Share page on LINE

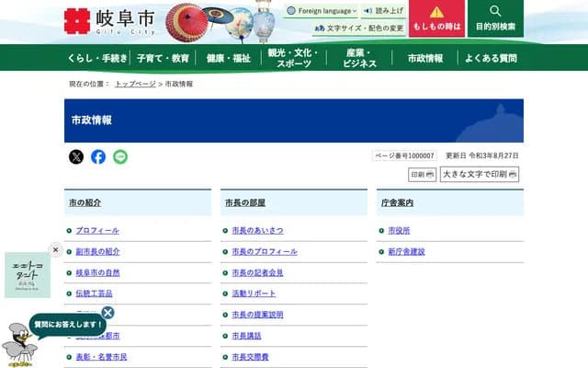[120, 156]
